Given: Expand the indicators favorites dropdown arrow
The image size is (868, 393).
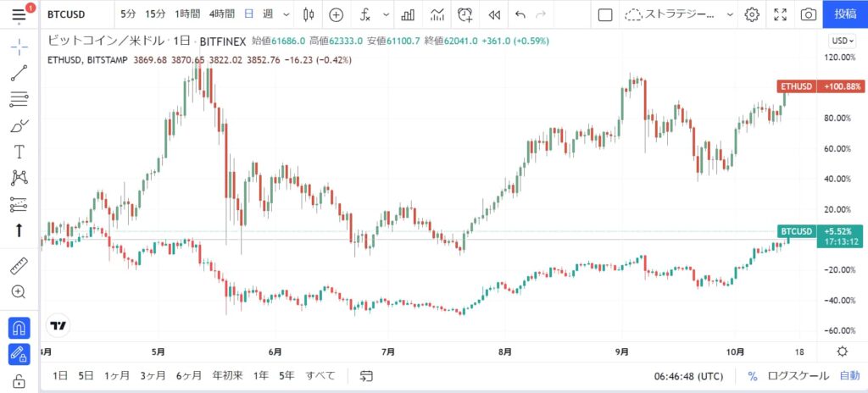Looking at the screenshot, I should (386, 14).
